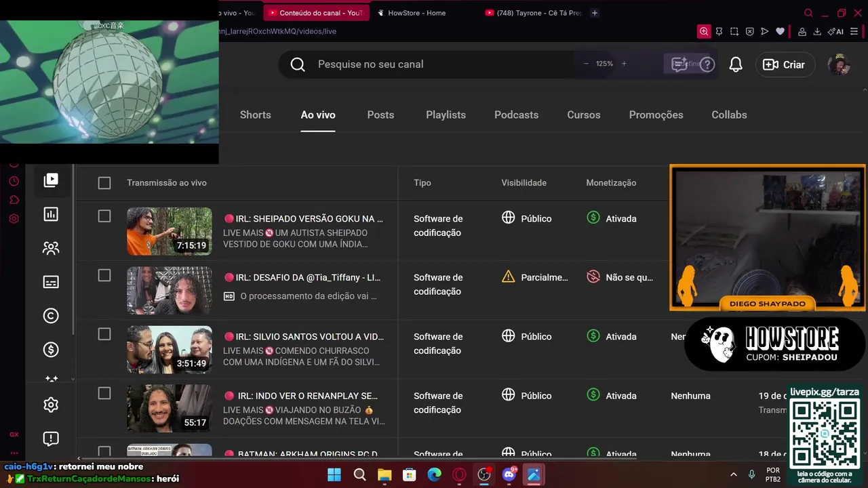The height and width of the screenshot is (488, 868).
Task: Decrease zoom with minus button
Action: 586,64
